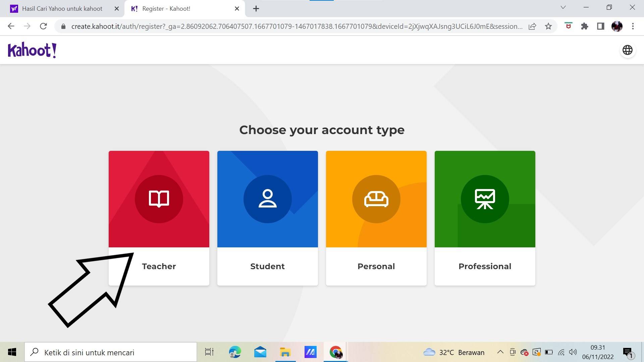
Task: Expand the tab search dropdown
Action: (x=563, y=7)
